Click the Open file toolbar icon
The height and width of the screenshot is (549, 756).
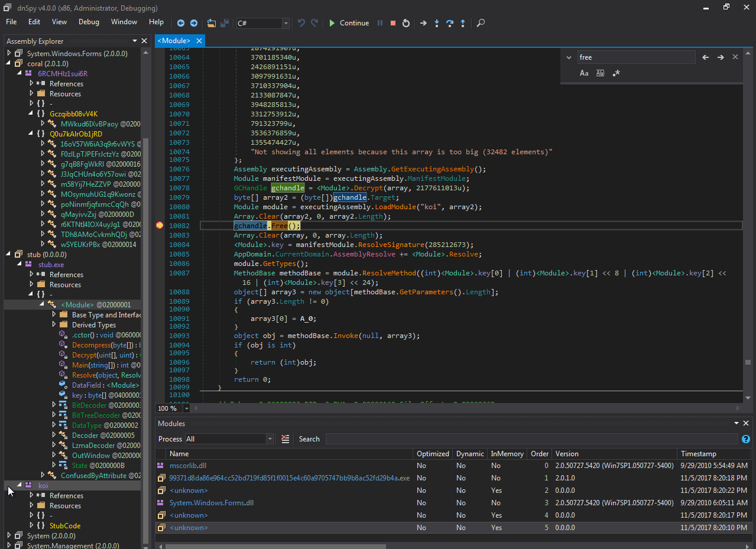click(212, 23)
